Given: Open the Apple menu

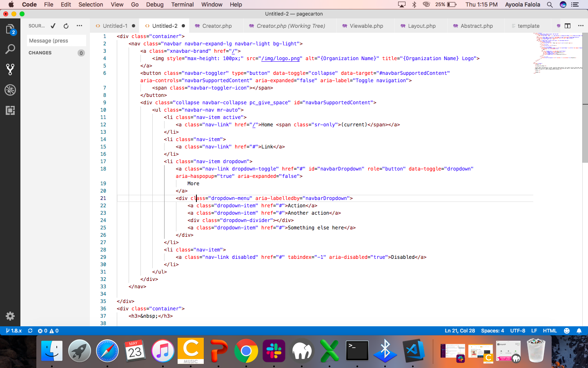Looking at the screenshot, I should 11,4.
